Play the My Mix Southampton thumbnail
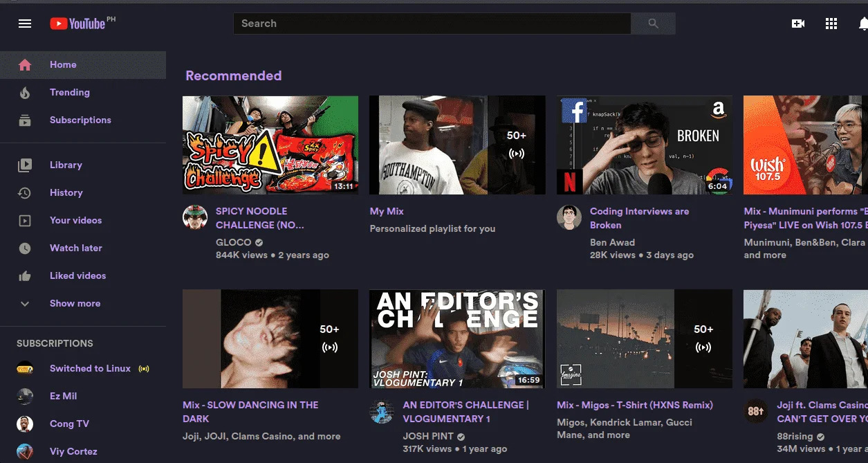Screen dimensions: 868x463 coord(457,145)
